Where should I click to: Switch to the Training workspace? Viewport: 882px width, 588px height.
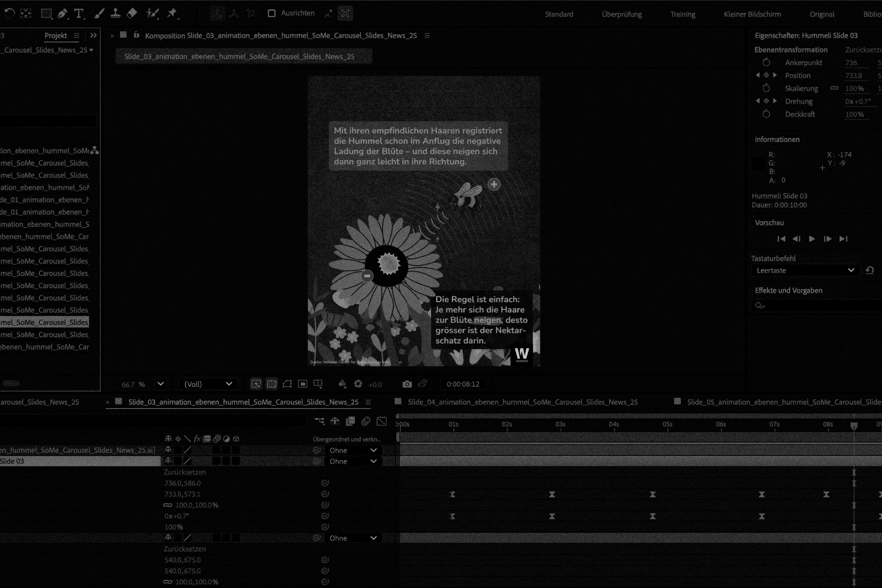point(682,14)
